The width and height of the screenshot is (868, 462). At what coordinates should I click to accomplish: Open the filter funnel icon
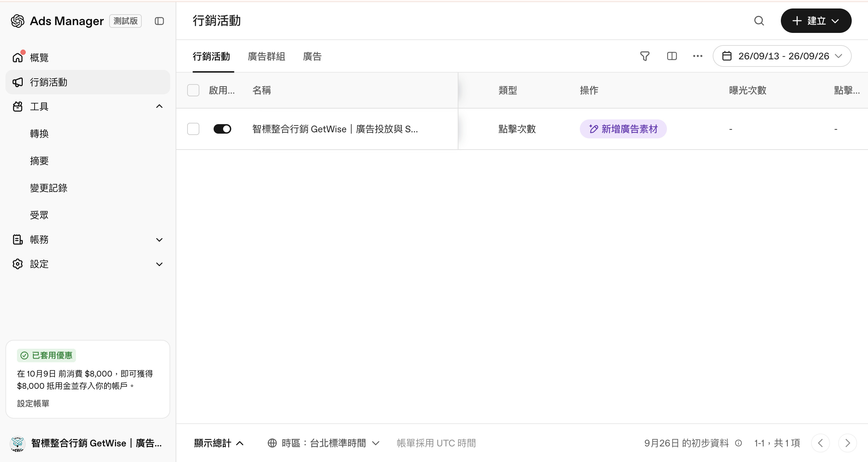coord(645,56)
